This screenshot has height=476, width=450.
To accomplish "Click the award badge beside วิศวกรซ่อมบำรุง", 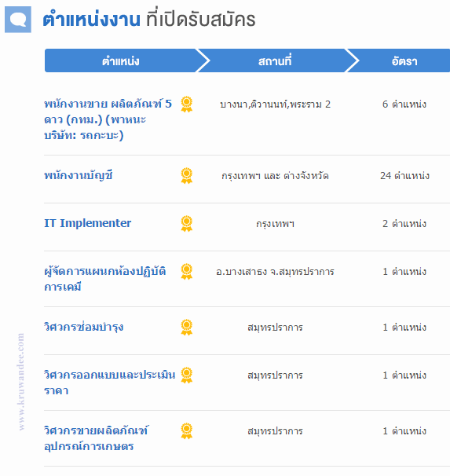I will pos(187,328).
